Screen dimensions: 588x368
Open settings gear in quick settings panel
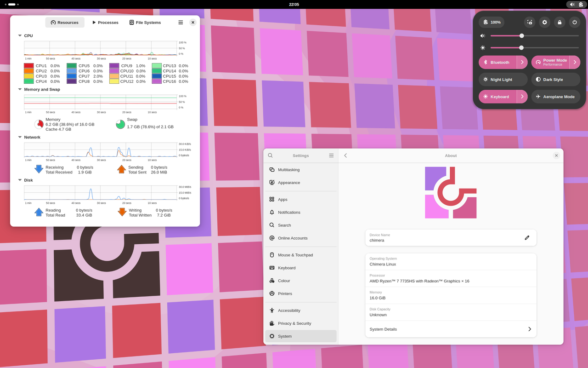click(545, 22)
